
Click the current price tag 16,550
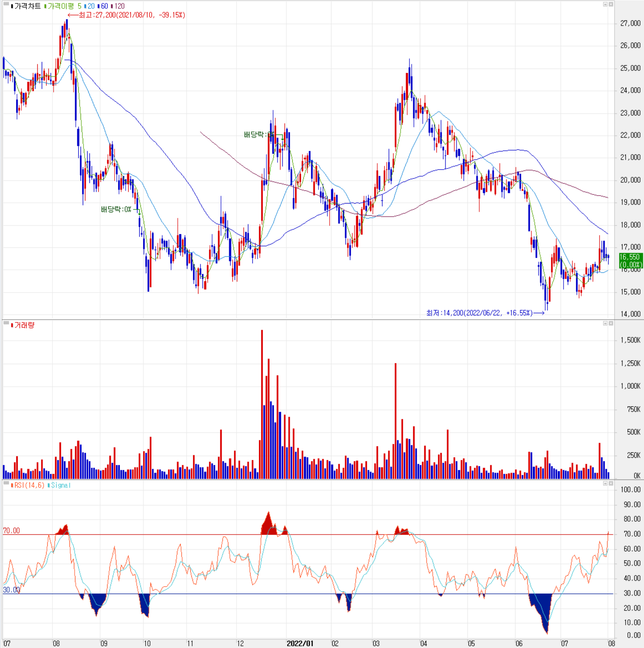pos(631,261)
